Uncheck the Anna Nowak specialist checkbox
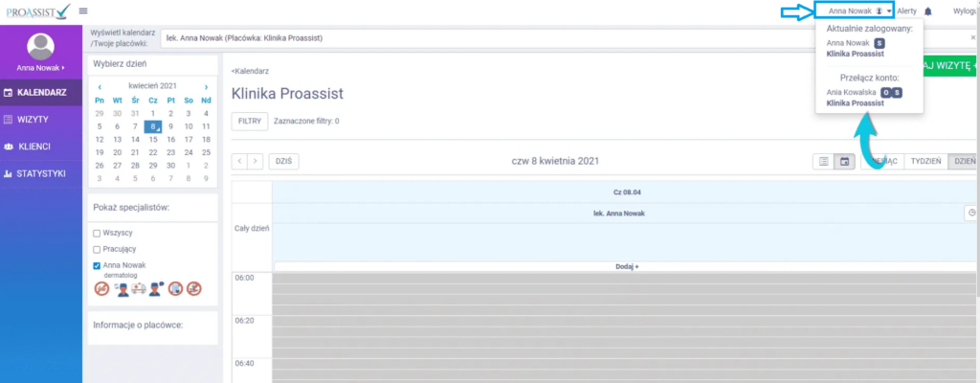This screenshot has width=980, height=383. click(97, 265)
